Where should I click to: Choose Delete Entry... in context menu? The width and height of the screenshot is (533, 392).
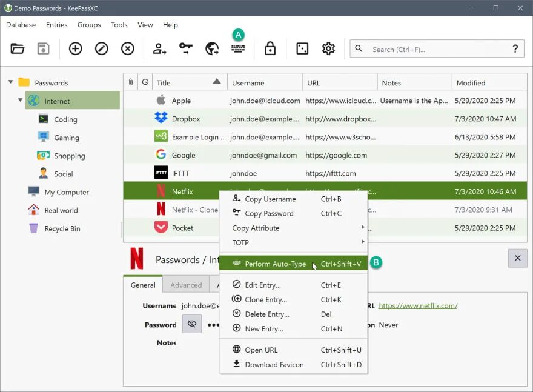[293, 314]
